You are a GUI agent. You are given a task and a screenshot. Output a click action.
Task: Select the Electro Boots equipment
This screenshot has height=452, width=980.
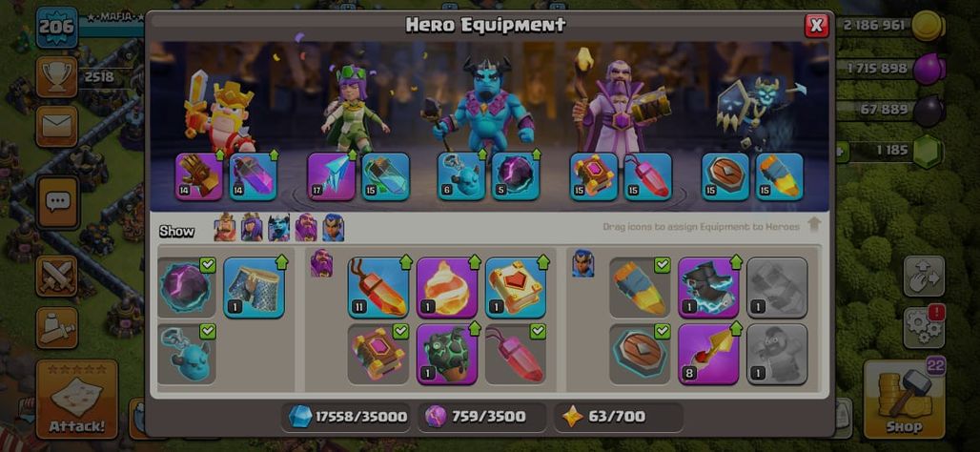point(708,288)
